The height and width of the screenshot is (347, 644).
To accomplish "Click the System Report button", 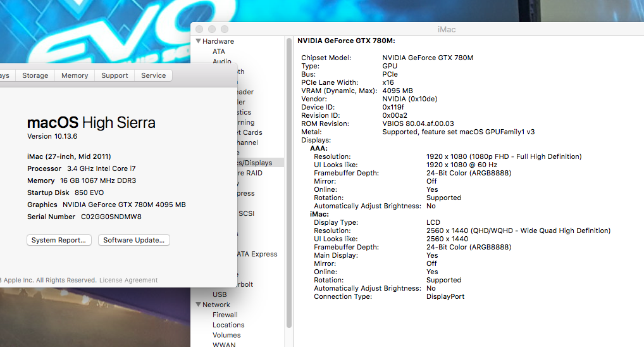I will 59,240.
